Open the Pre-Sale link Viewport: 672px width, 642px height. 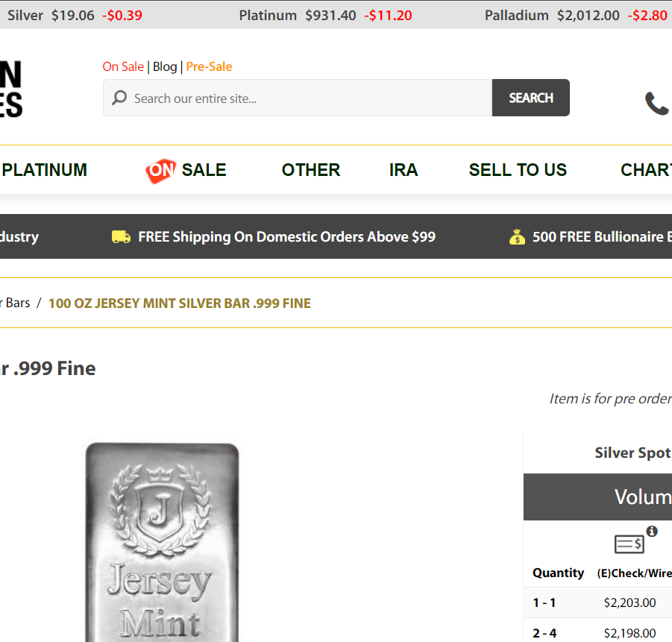(209, 66)
